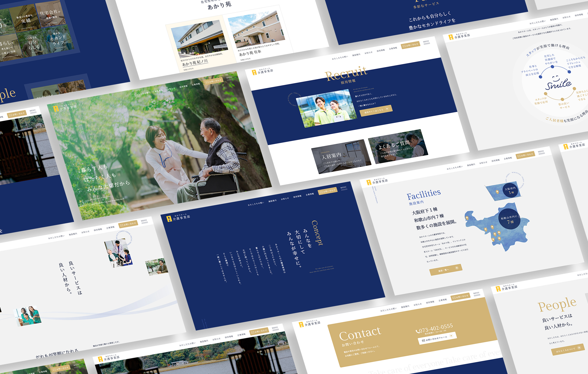Click the Smile logo in circle diagram
Viewport: 588px width, 374px height.
(x=558, y=84)
